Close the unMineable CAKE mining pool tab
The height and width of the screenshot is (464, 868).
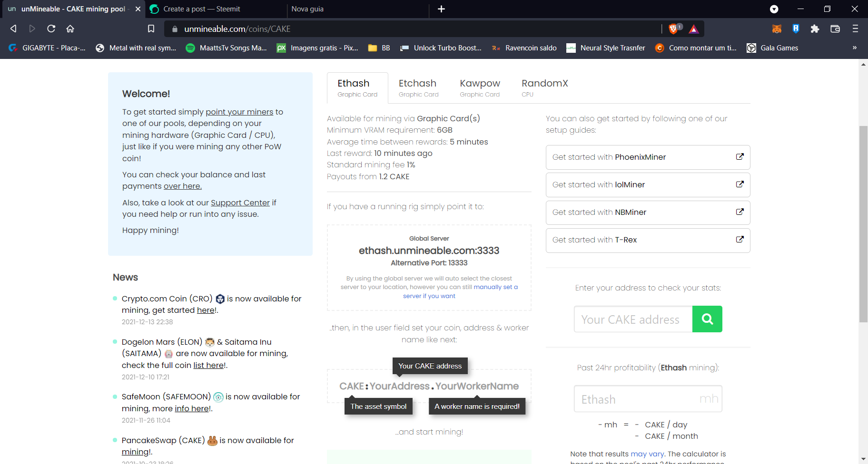(138, 9)
